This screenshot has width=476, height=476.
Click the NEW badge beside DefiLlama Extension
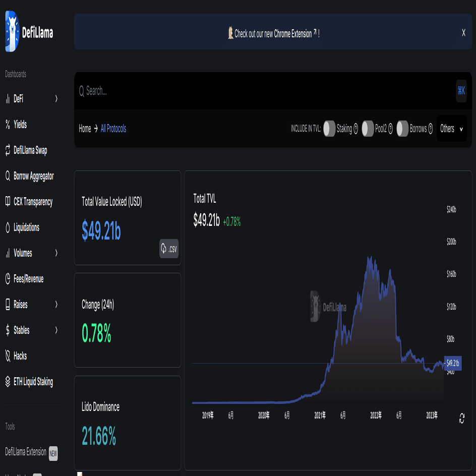click(53, 453)
